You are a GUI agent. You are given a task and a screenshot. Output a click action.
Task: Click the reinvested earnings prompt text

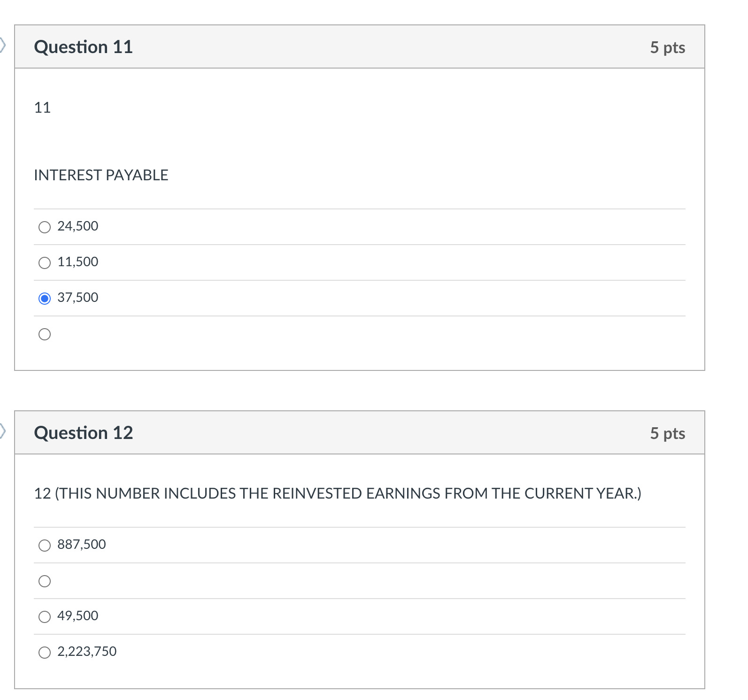pos(338,493)
